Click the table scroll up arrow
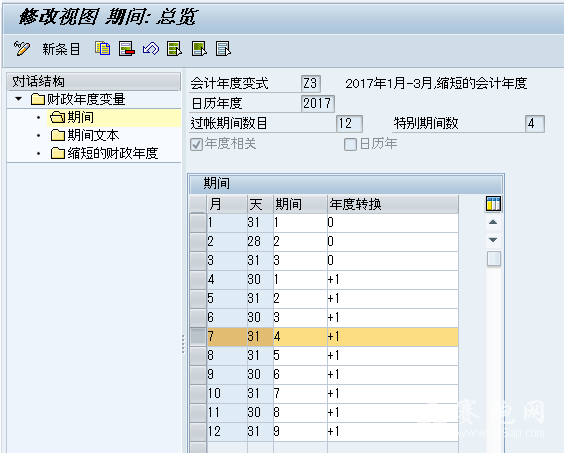Screen dimensions: 564x453 [493, 222]
